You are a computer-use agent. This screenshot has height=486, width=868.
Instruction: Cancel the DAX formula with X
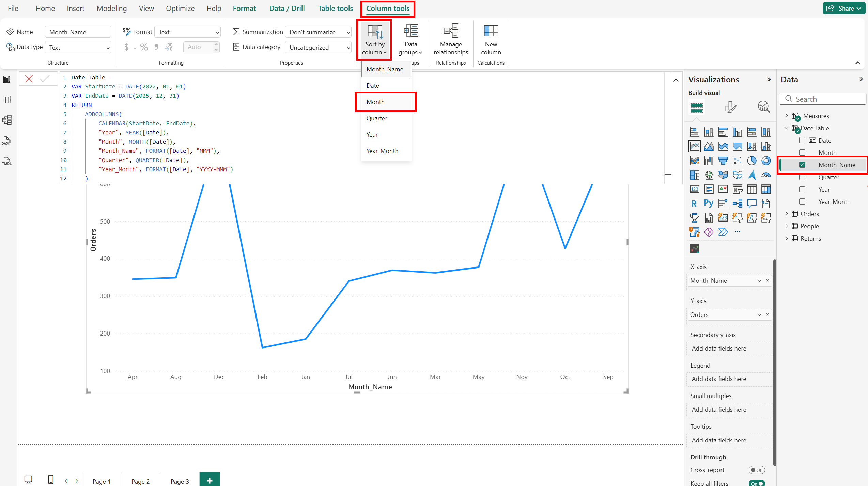click(29, 79)
